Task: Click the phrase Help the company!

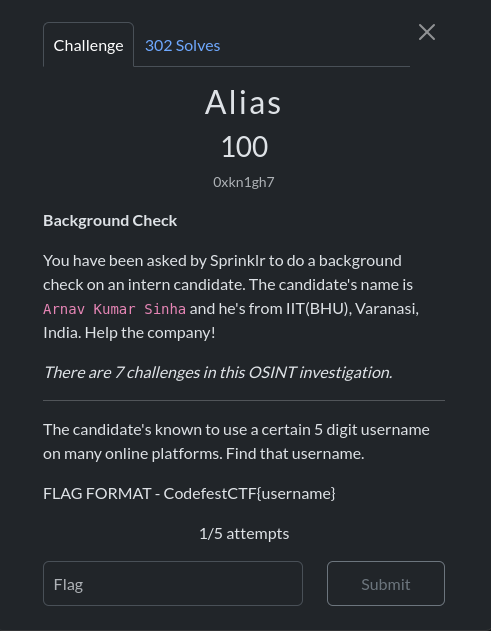Action: (150, 333)
